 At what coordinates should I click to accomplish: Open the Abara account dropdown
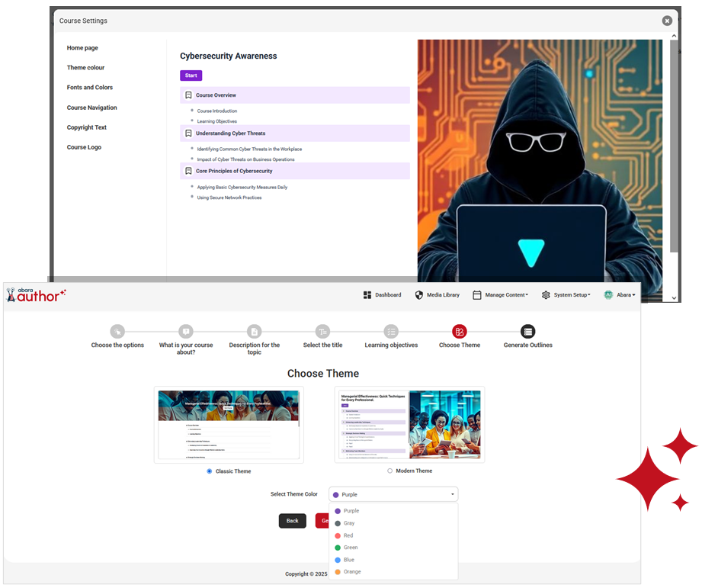pyautogui.click(x=621, y=294)
